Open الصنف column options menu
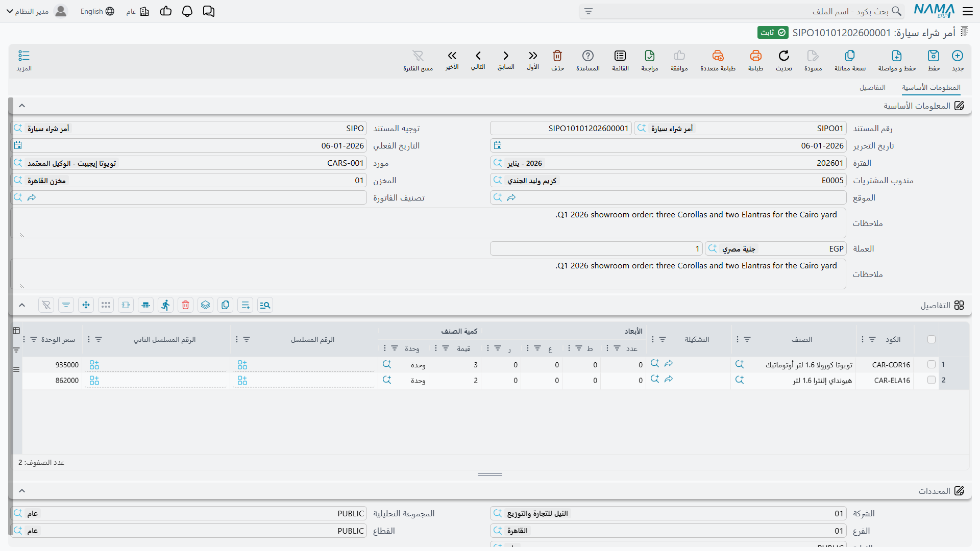This screenshot has width=980, height=551. click(738, 339)
